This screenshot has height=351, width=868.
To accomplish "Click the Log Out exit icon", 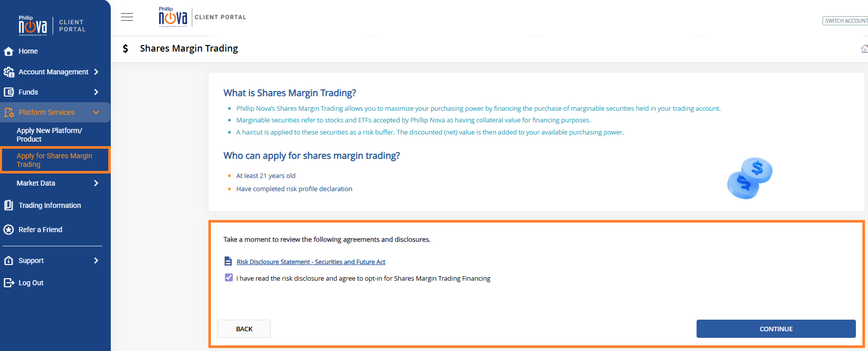I will coord(9,283).
